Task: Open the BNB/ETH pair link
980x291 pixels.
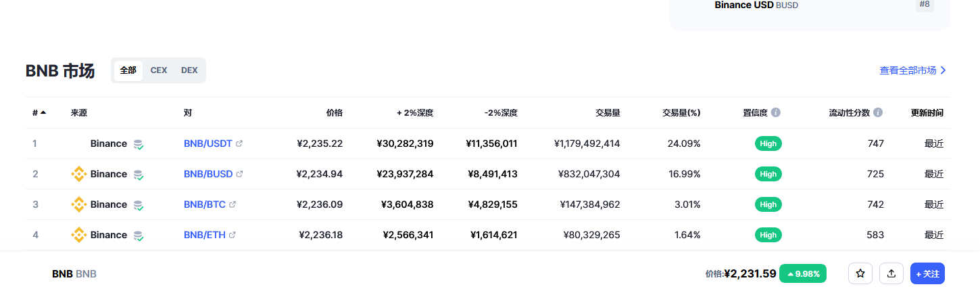Action: (205, 235)
